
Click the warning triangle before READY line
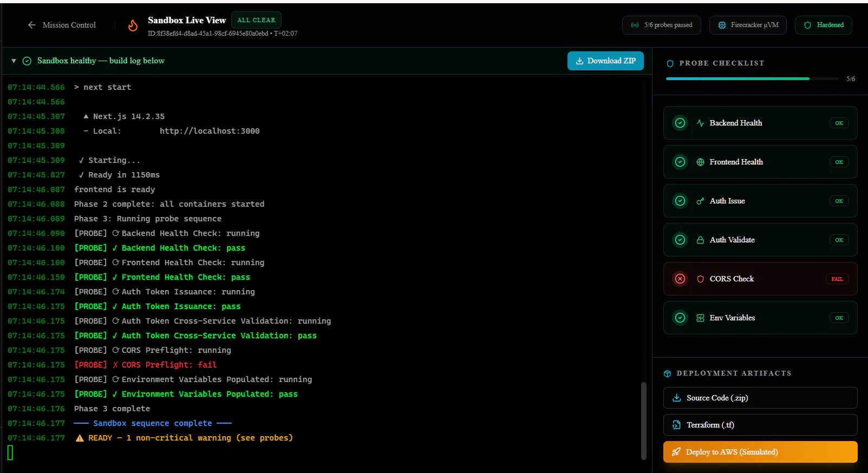(80, 438)
